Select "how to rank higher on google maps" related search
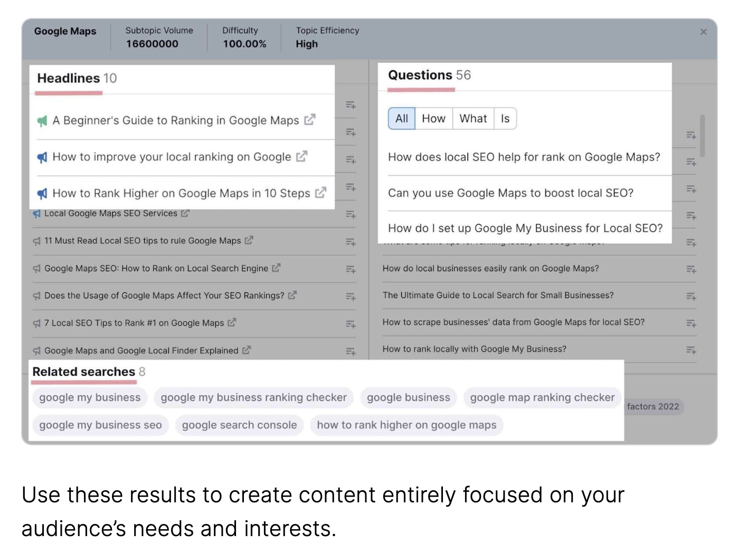The image size is (756, 553). click(407, 425)
